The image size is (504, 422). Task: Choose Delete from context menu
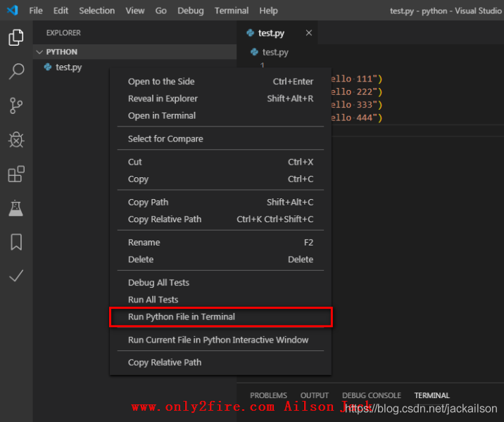click(220, 259)
